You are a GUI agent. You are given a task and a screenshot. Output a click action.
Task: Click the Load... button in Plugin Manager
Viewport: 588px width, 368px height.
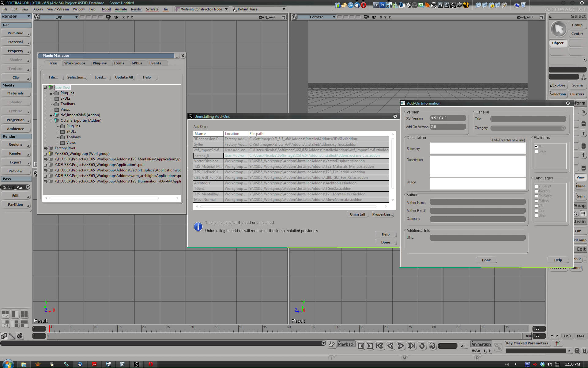pos(100,77)
